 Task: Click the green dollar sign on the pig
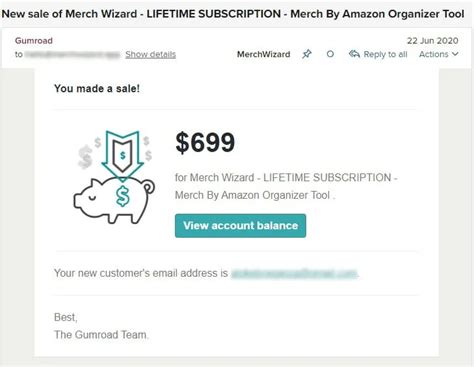[x=122, y=196]
